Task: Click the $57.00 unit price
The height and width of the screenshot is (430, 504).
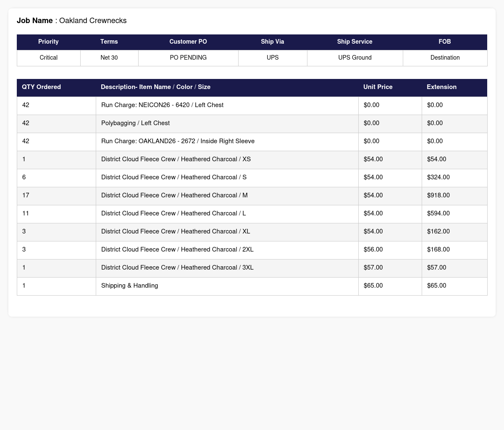Action: coord(373,267)
